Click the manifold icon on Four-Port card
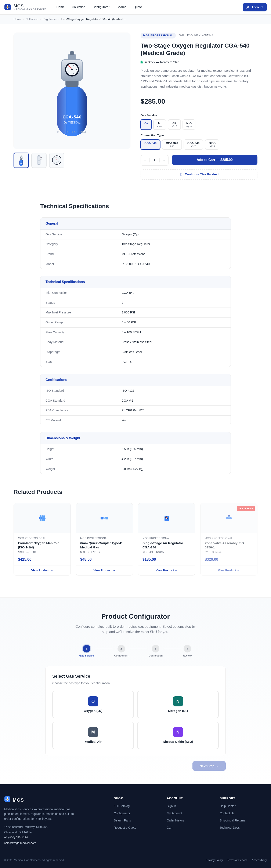Screen dimensions: 271x868 click(42, 518)
